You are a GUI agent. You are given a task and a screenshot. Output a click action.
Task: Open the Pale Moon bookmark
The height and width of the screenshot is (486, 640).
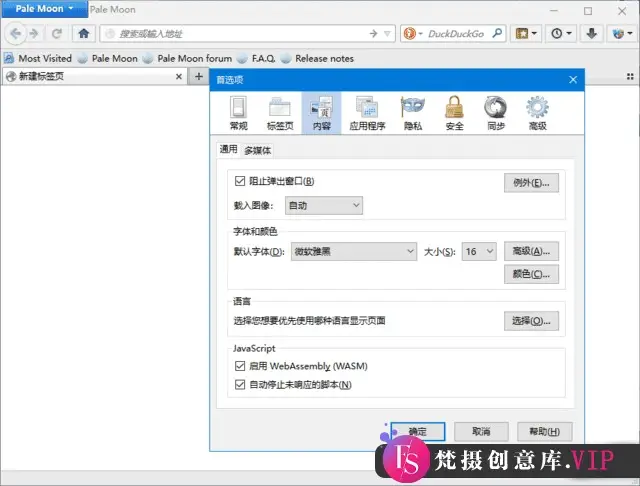tap(108, 58)
